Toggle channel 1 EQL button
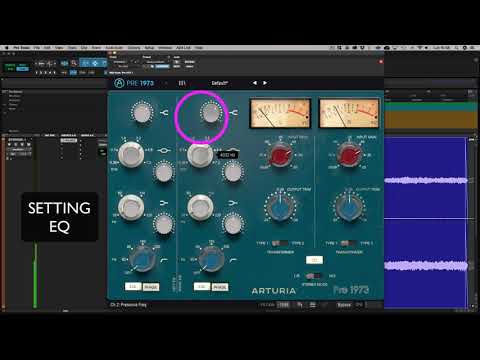The height and width of the screenshot is (360, 480). pos(133,287)
